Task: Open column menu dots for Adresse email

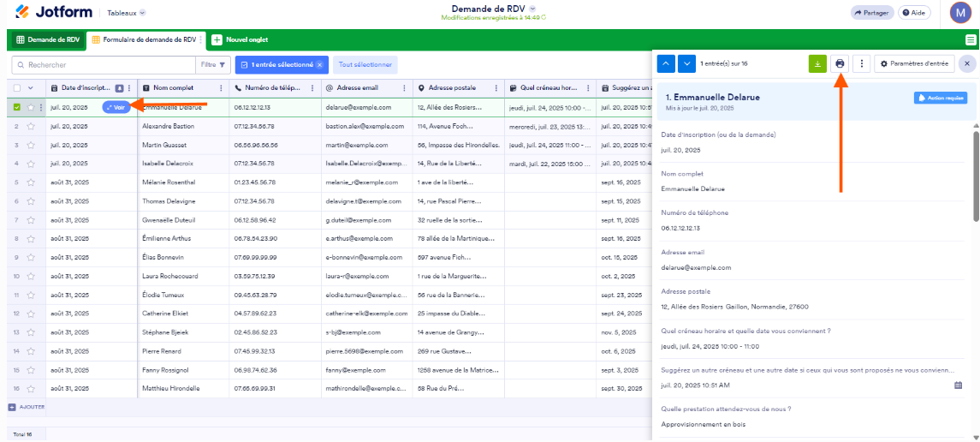Action: click(404, 88)
